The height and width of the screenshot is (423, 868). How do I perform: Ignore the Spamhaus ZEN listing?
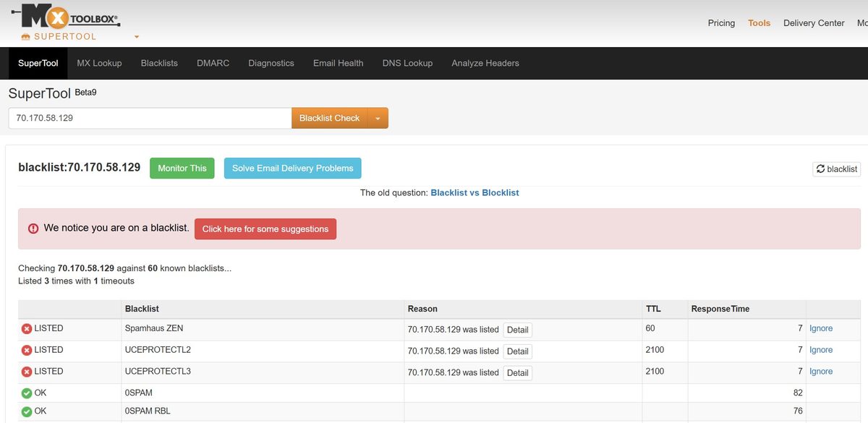(821, 328)
